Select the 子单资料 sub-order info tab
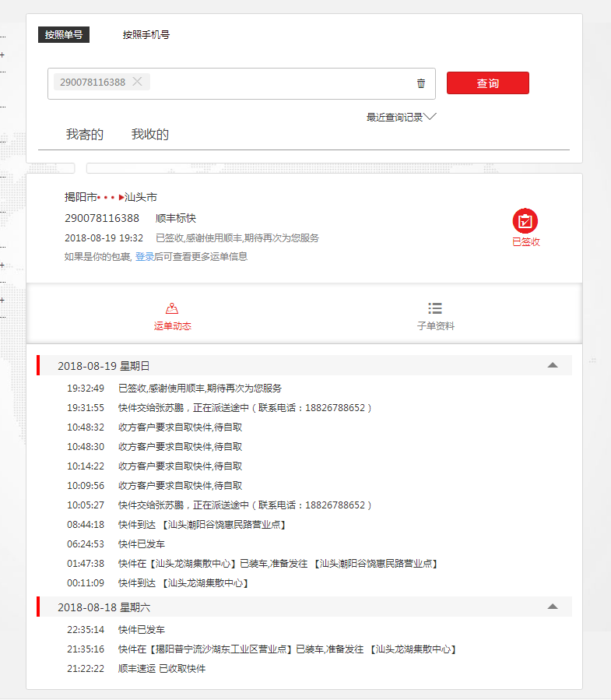The width and height of the screenshot is (611, 700). coord(436,316)
